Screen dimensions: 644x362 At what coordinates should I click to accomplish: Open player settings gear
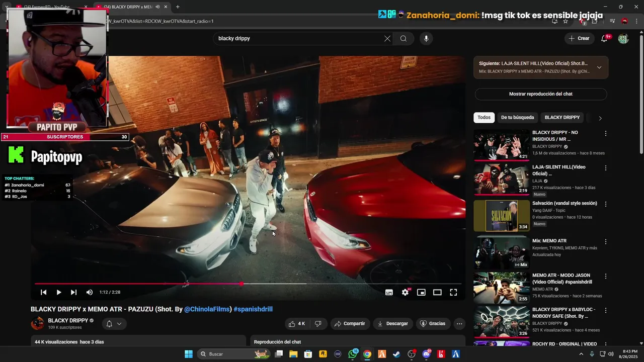[405, 292]
